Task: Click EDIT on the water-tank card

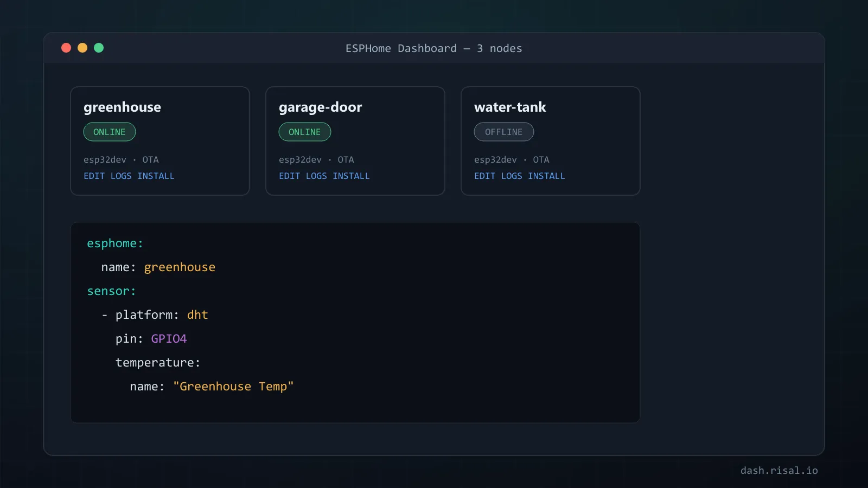Action: pyautogui.click(x=484, y=176)
